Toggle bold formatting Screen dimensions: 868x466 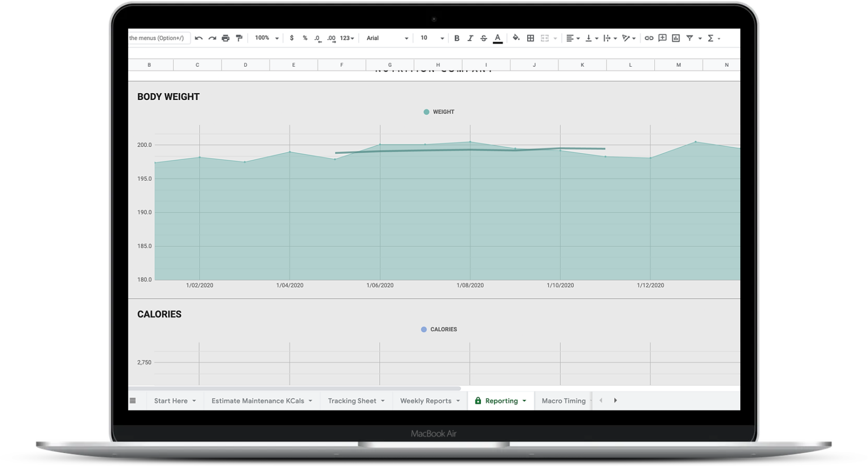(x=457, y=37)
